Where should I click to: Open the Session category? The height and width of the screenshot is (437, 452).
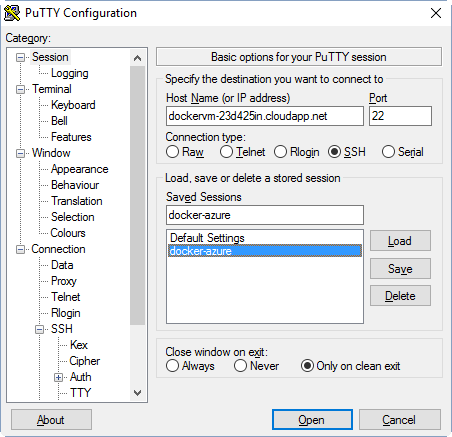point(50,57)
